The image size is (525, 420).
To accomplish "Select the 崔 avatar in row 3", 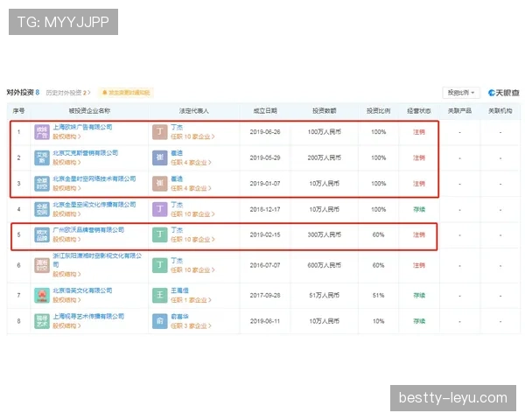I will (x=160, y=184).
